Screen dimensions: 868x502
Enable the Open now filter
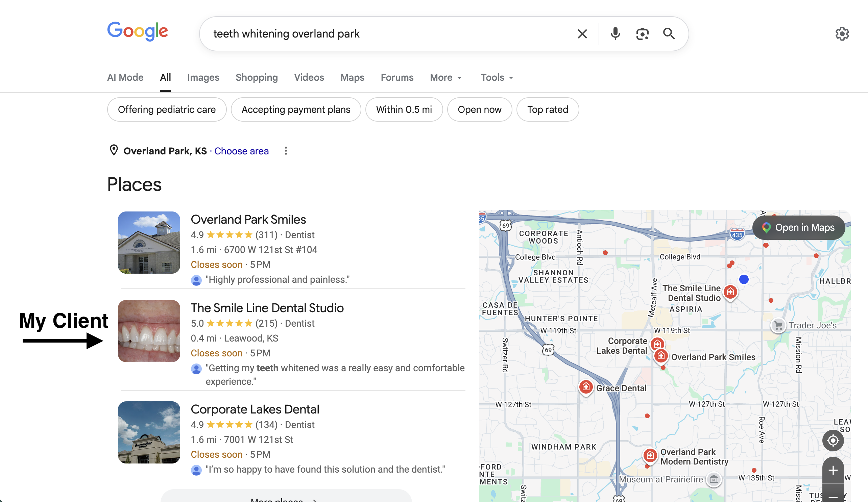[x=480, y=109]
